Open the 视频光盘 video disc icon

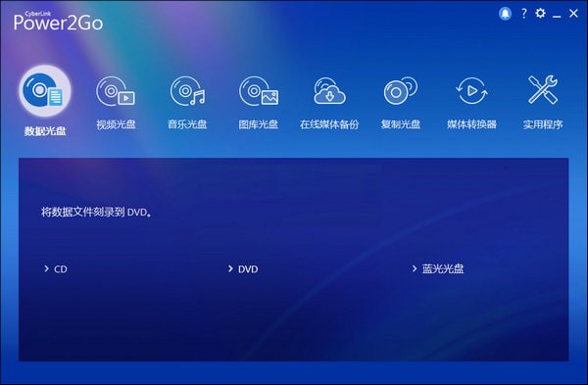[x=116, y=91]
